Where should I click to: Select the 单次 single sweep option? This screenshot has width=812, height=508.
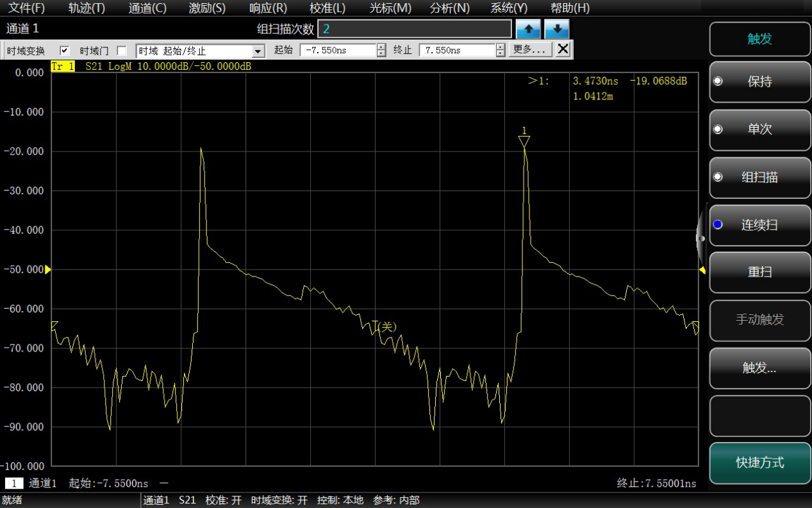click(759, 129)
